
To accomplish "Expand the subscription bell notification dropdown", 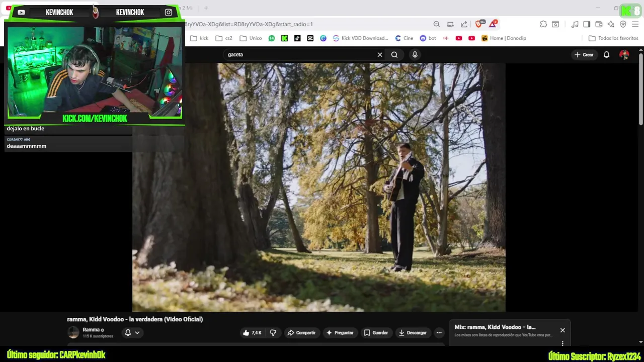I will tap(132, 333).
